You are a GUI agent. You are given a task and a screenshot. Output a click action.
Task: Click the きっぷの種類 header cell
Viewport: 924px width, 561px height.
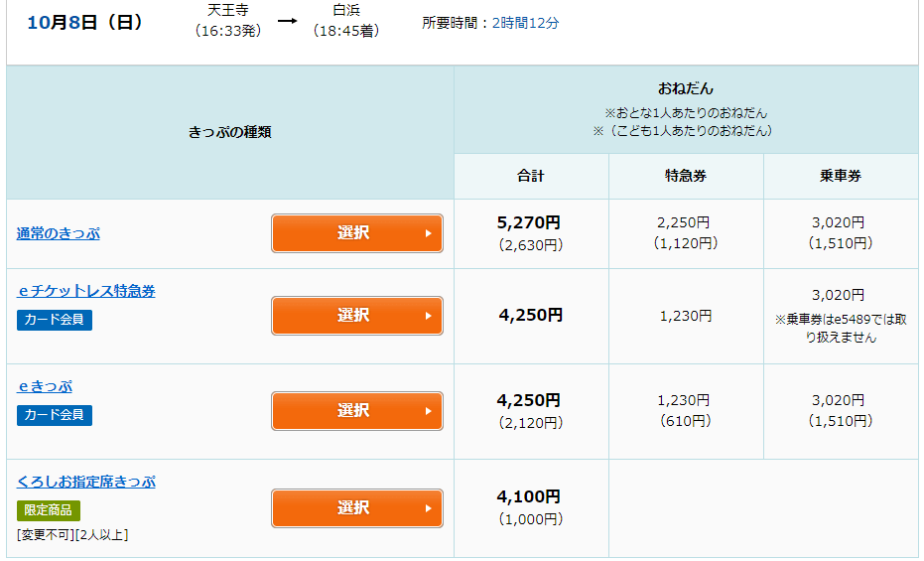coord(230,132)
